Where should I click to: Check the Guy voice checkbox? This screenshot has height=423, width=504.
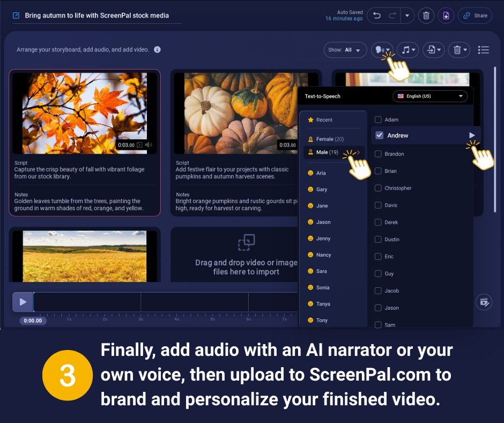point(379,274)
